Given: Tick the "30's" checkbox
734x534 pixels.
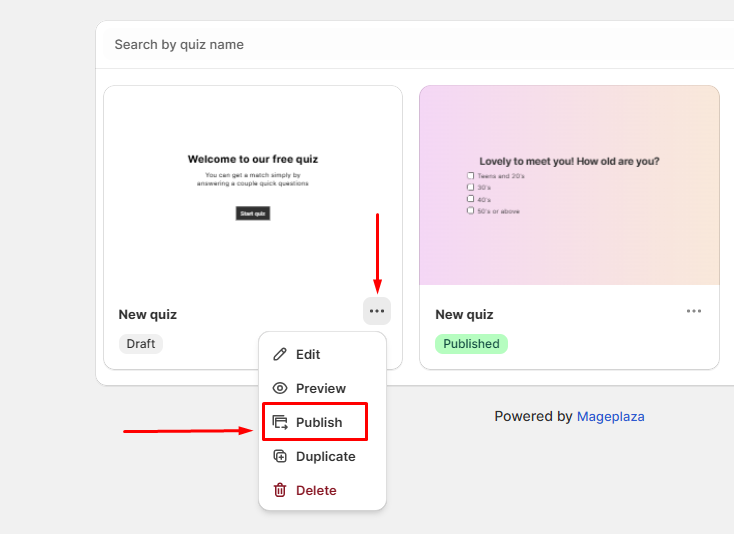Looking at the screenshot, I should click(x=471, y=188).
